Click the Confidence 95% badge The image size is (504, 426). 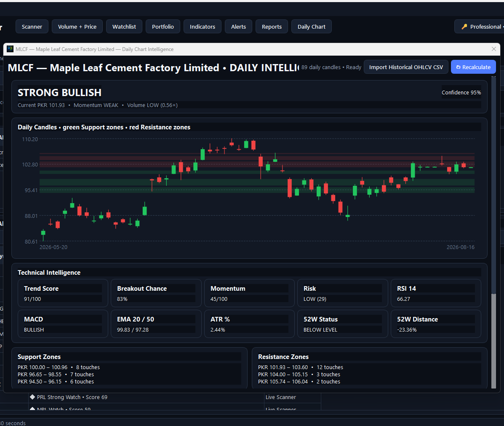pos(461,92)
